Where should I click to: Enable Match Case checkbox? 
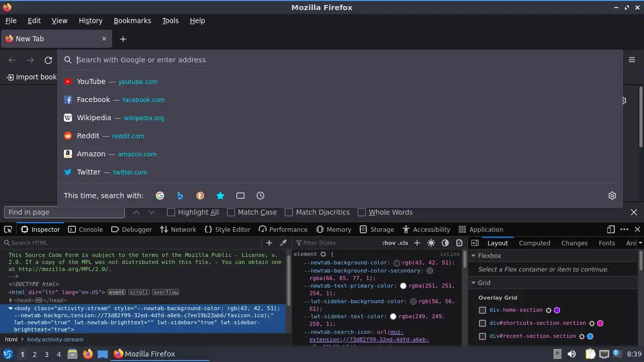231,212
